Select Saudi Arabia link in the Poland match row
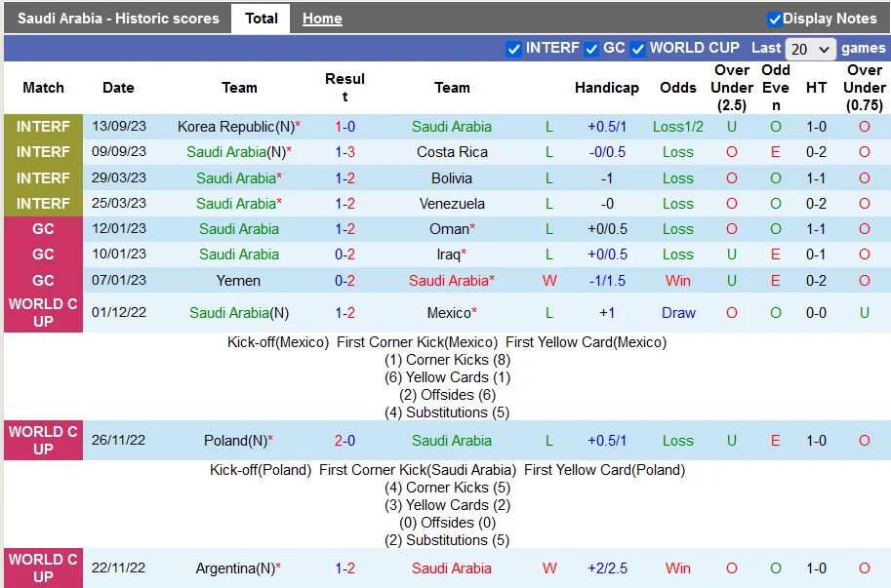Screen dimensions: 891x588 [x=452, y=440]
